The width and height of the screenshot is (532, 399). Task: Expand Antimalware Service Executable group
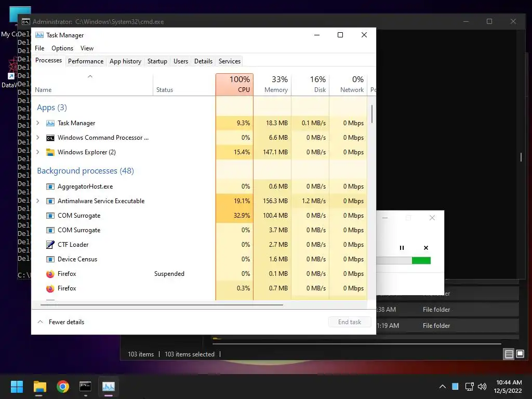coord(38,201)
